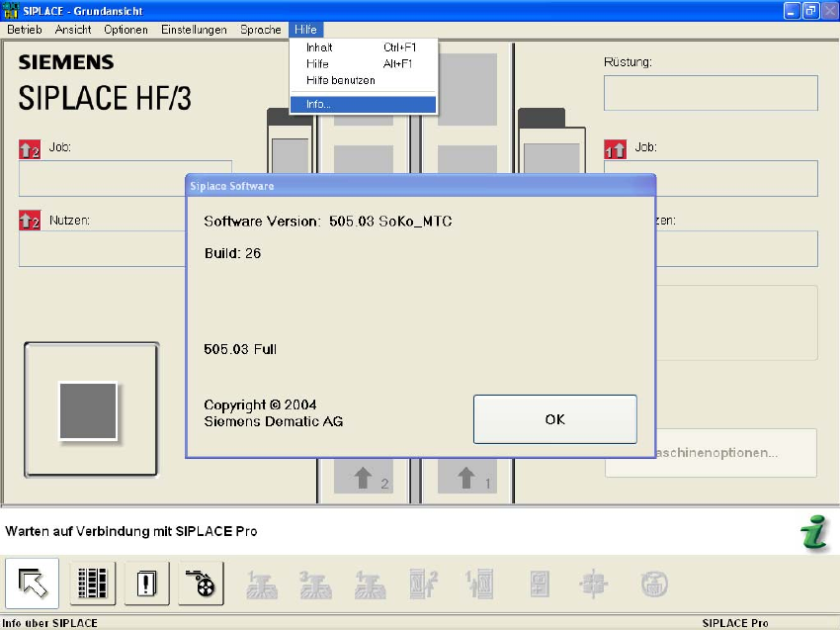Click the red conveyor 1 Job icon

coord(615,149)
